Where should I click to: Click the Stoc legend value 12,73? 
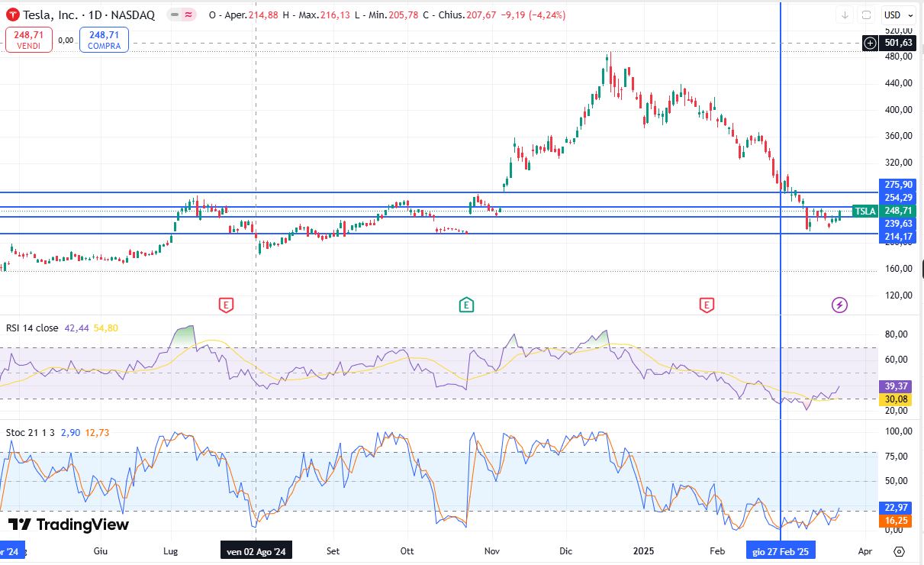(x=96, y=432)
